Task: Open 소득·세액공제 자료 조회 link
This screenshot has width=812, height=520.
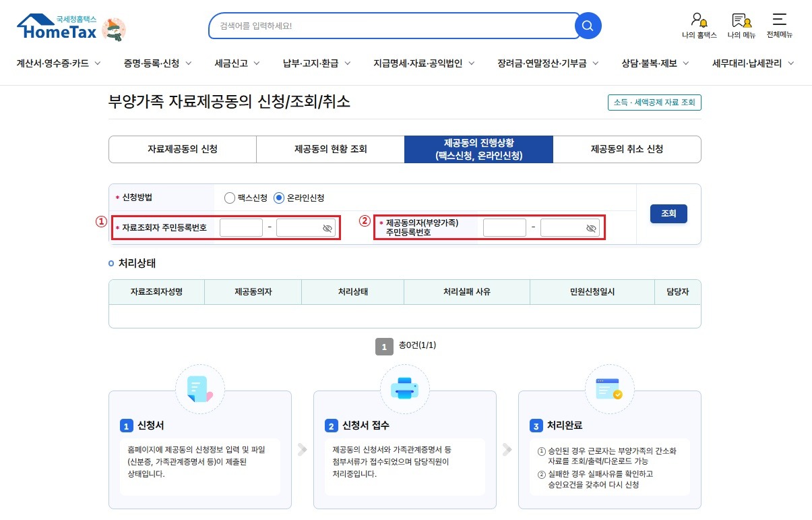Action: click(x=654, y=103)
